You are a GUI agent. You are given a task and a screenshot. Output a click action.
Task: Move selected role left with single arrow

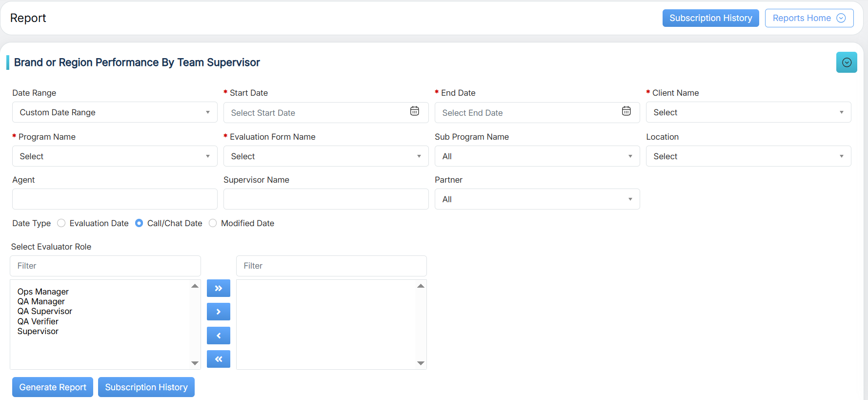(219, 336)
